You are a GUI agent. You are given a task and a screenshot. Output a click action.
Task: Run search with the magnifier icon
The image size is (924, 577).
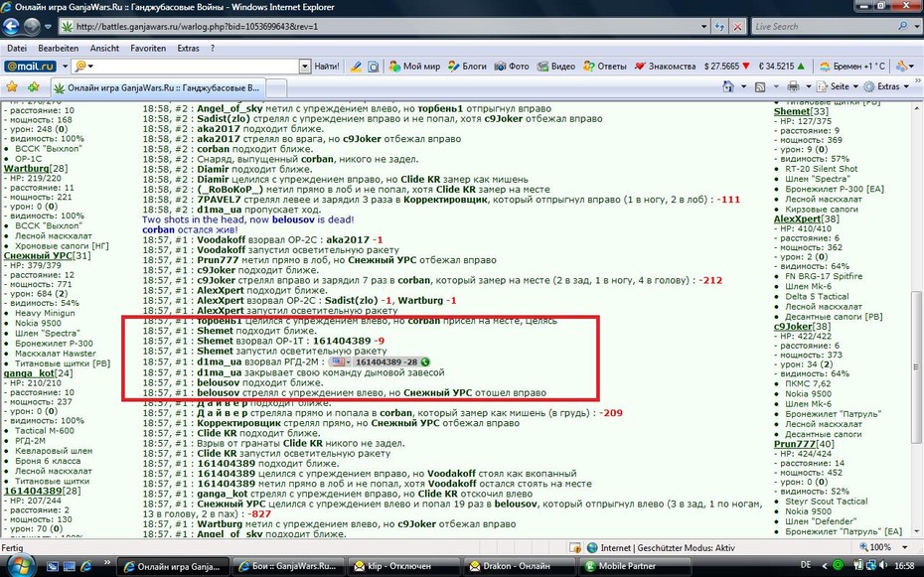[x=902, y=27]
